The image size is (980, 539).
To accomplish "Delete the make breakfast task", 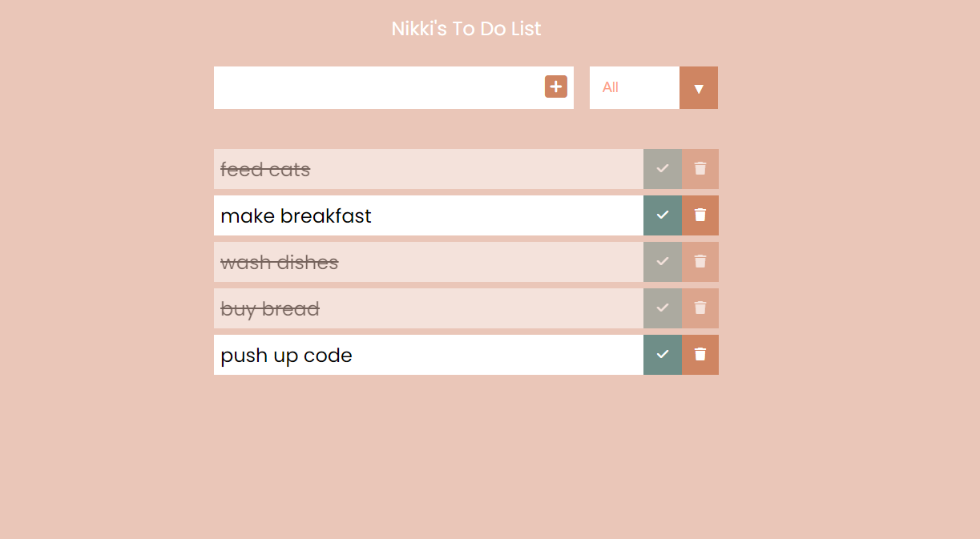I will pos(700,215).
